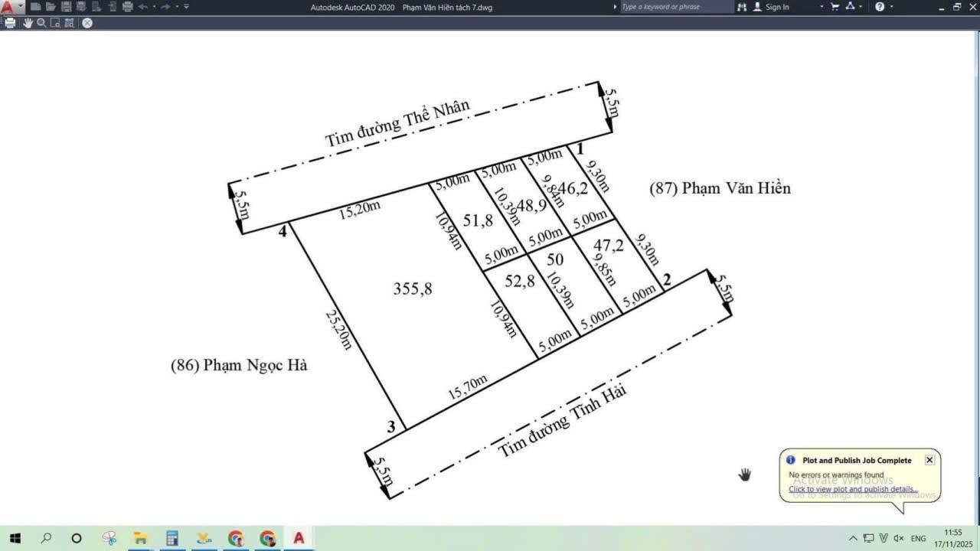Image resolution: width=980 pixels, height=551 pixels.
Task: Open the Help question mark menu
Action: [x=879, y=6]
